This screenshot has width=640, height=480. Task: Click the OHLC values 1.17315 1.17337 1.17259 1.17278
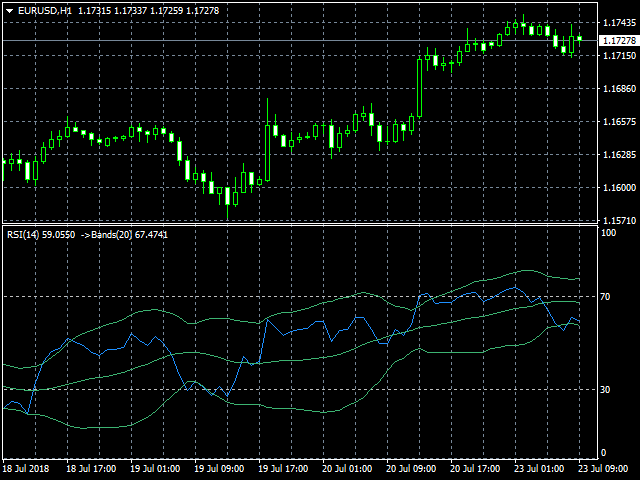[149, 11]
